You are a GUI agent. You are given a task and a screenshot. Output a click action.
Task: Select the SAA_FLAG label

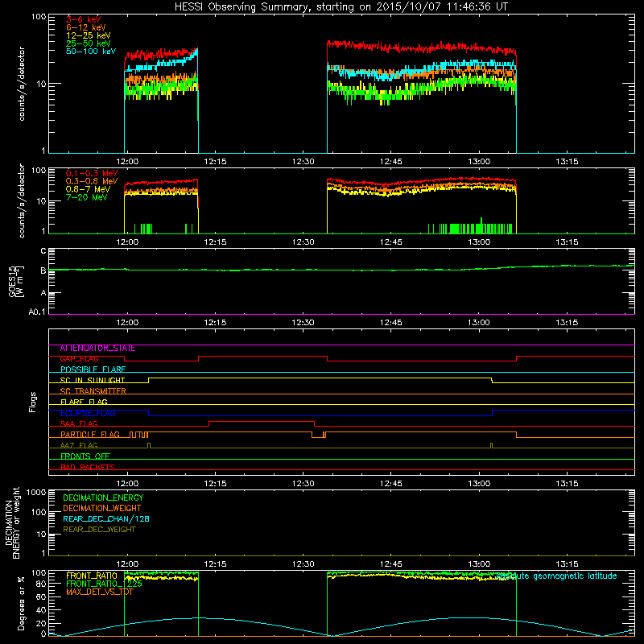[79, 424]
